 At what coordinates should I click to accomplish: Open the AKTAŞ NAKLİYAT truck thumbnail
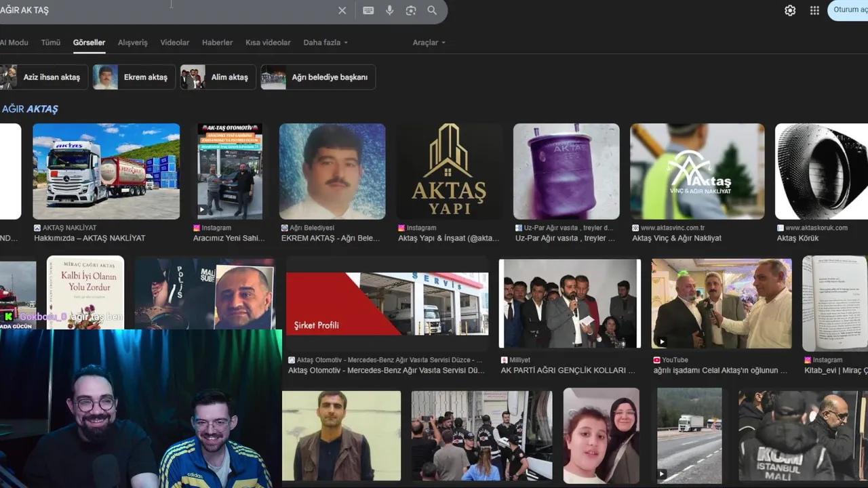[106, 171]
